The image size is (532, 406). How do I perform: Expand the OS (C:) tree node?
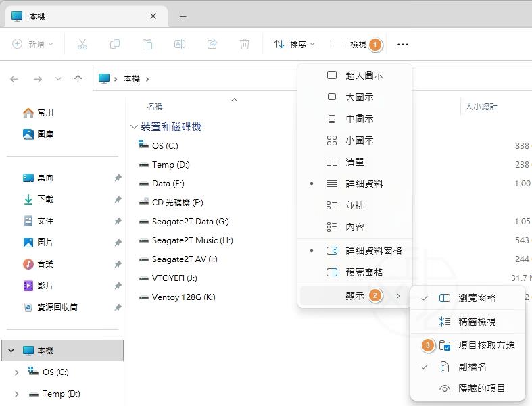16,372
